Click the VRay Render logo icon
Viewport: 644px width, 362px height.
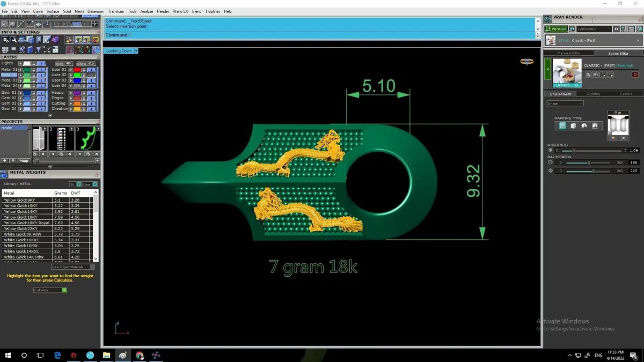547,19
